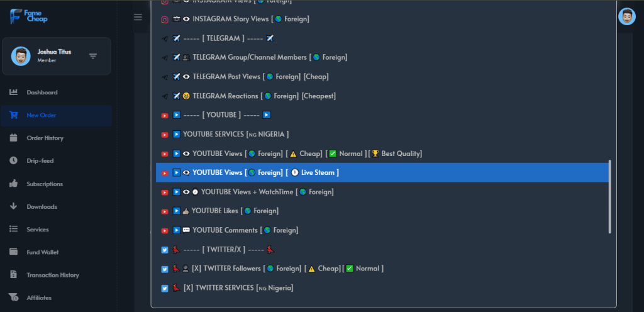Click the dropdown list scrollbar thumb

[x=610, y=197]
